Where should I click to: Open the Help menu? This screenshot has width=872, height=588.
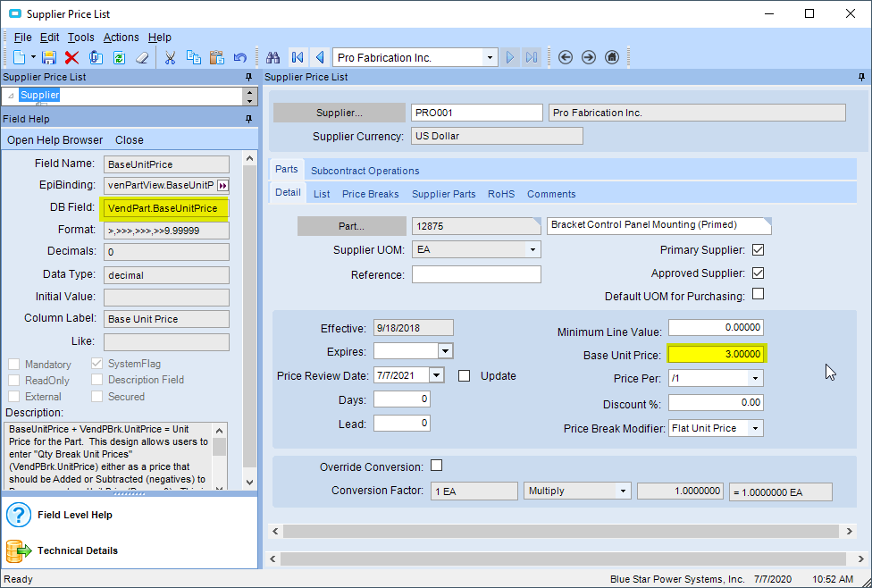pos(160,38)
